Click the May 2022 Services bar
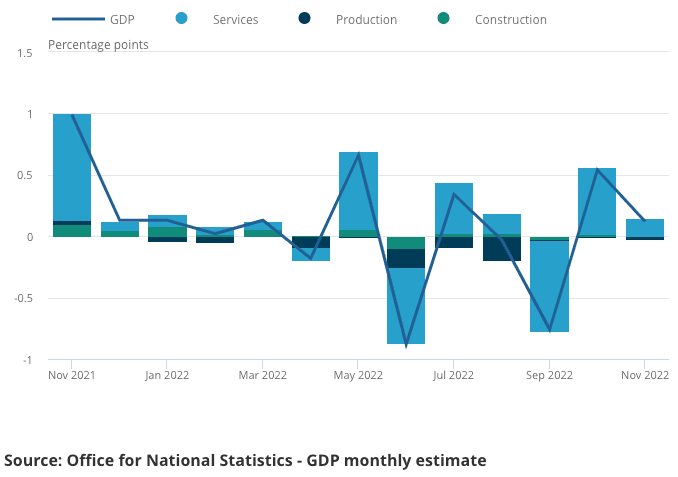The width and height of the screenshot is (678, 477). (x=358, y=190)
